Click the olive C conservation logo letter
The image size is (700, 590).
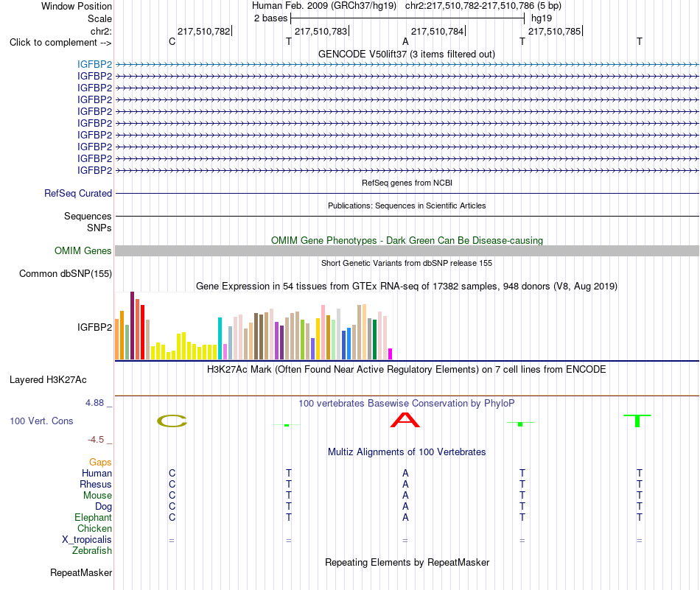(172, 421)
